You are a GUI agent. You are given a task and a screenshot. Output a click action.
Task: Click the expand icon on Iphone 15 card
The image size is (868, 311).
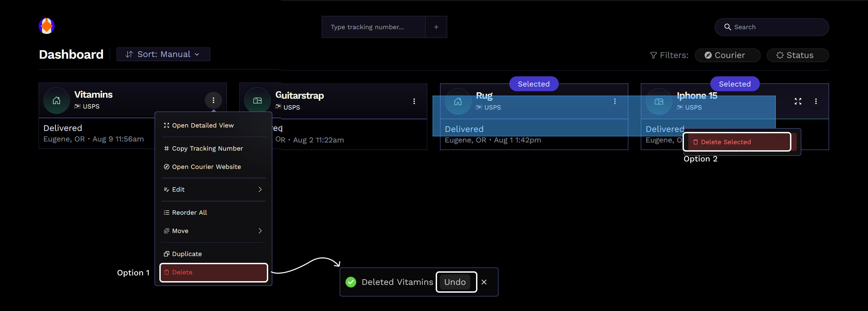[798, 101]
